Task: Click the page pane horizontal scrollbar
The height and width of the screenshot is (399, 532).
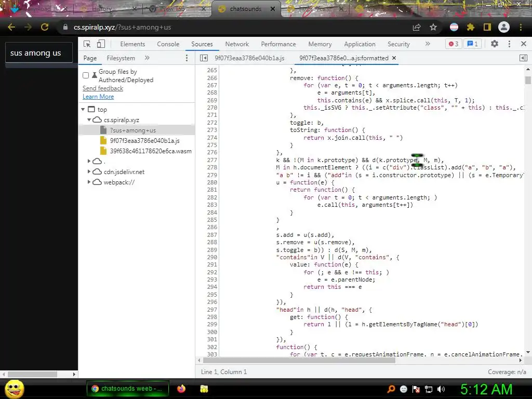Action: pyautogui.click(x=33, y=374)
